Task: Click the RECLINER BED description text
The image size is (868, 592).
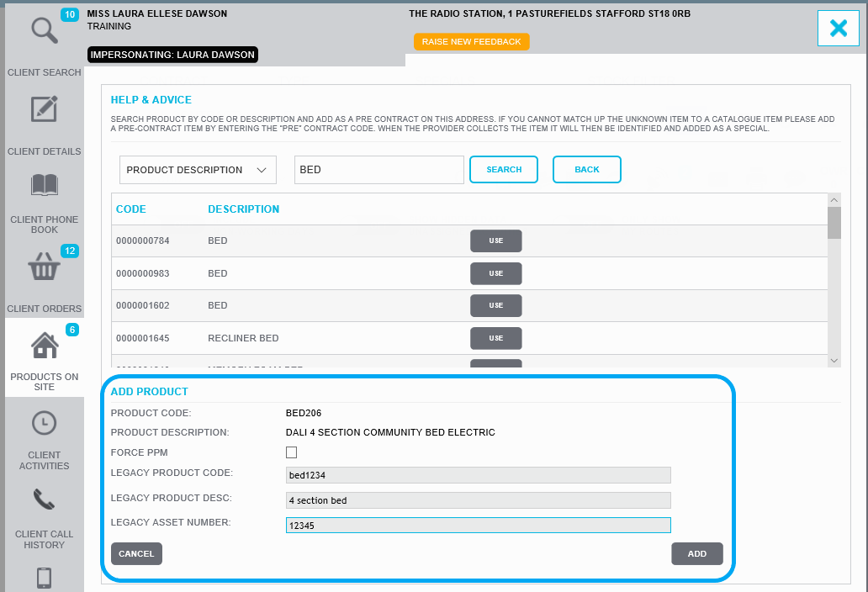Action: pyautogui.click(x=243, y=338)
